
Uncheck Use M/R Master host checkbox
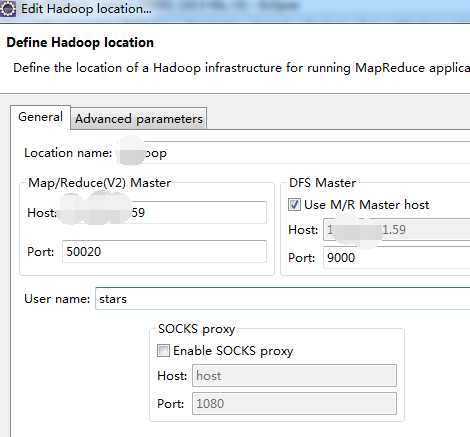294,204
